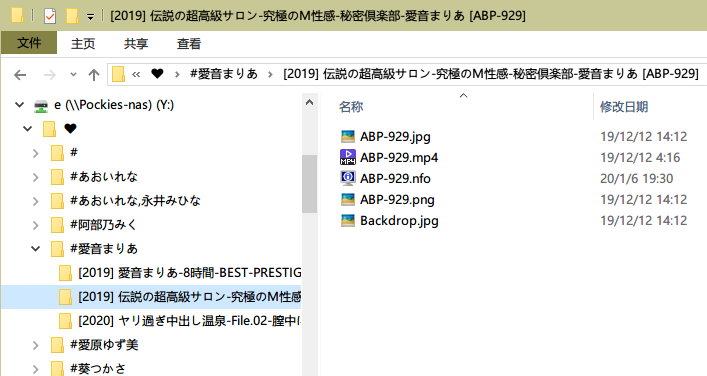The height and width of the screenshot is (376, 707).
Task: Collapse the heart folder tree node
Action: tap(28, 129)
